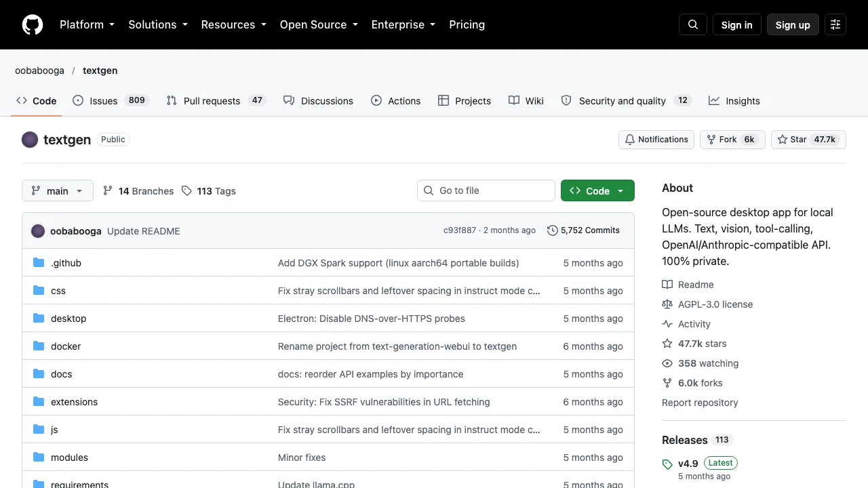View the 5,752 Commits history link

[583, 230]
